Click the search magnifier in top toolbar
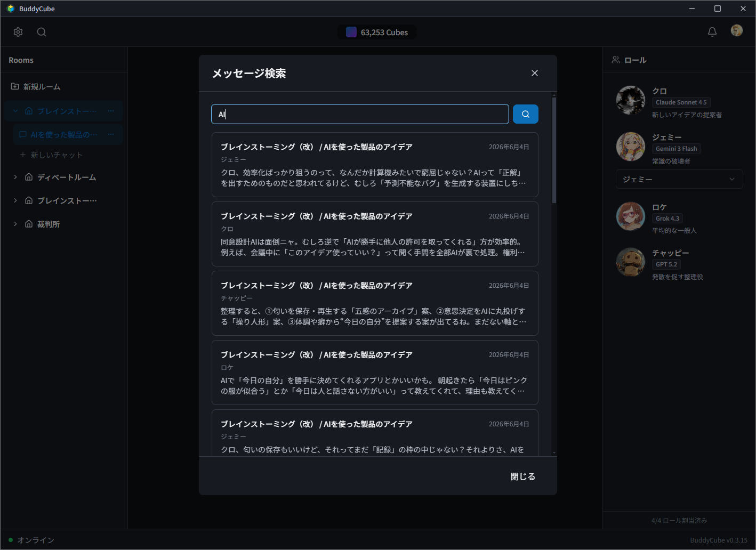Image resolution: width=756 pixels, height=550 pixels. (x=42, y=32)
